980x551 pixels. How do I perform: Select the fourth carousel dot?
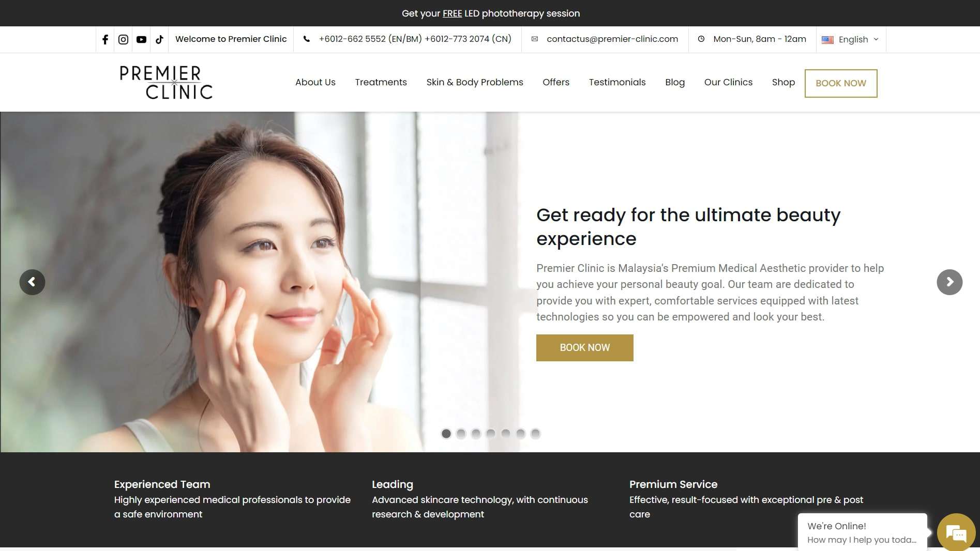pos(491,434)
